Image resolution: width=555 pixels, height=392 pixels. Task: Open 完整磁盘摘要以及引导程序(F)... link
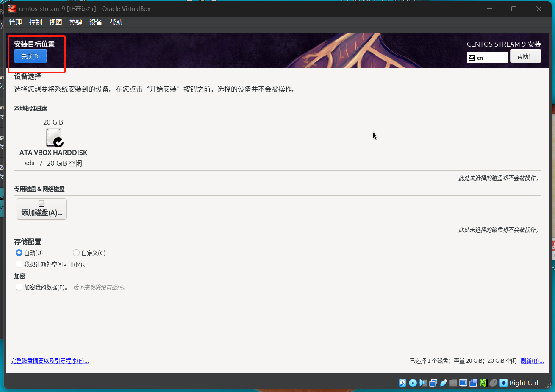pyautogui.click(x=50, y=361)
